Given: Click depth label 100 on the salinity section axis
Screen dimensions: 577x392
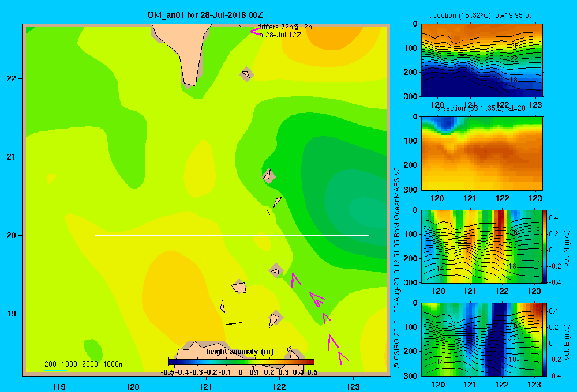Looking at the screenshot, I should pyautogui.click(x=411, y=141).
